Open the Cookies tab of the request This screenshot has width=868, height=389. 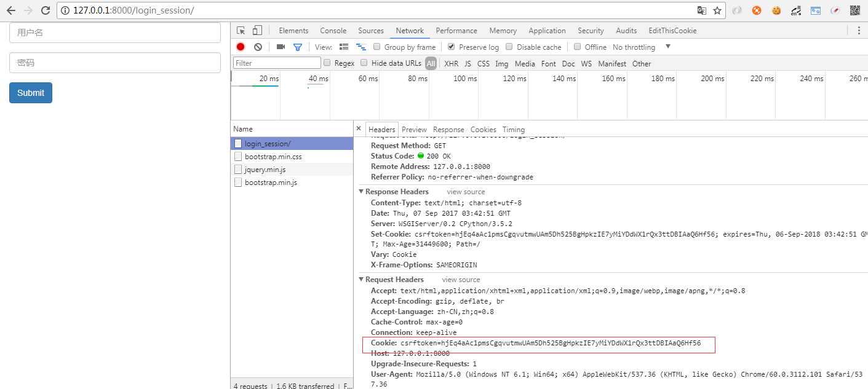(x=484, y=130)
